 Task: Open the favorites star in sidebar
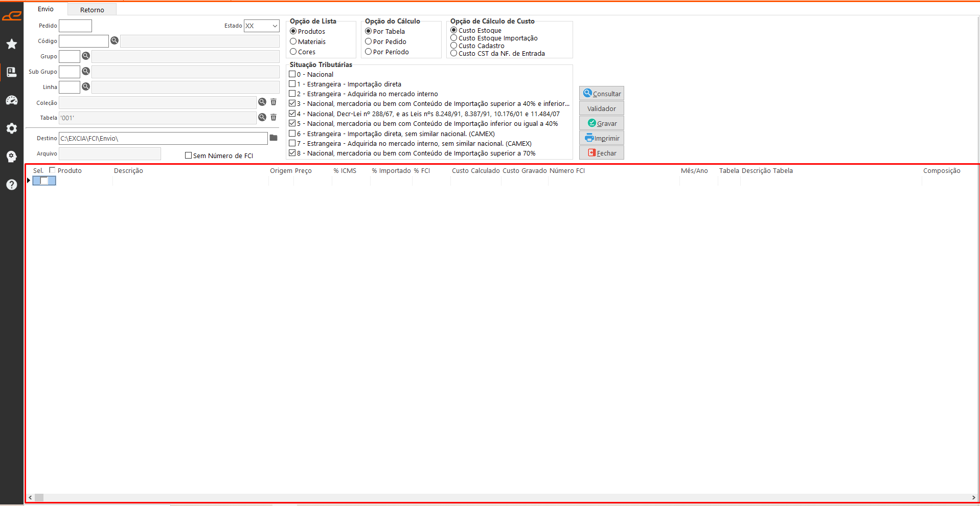12,44
